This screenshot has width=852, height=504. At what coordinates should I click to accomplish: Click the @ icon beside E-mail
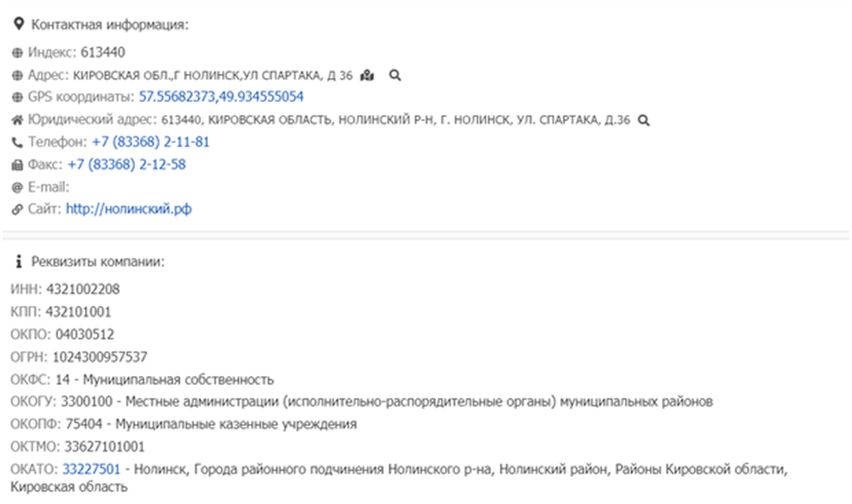(18, 187)
